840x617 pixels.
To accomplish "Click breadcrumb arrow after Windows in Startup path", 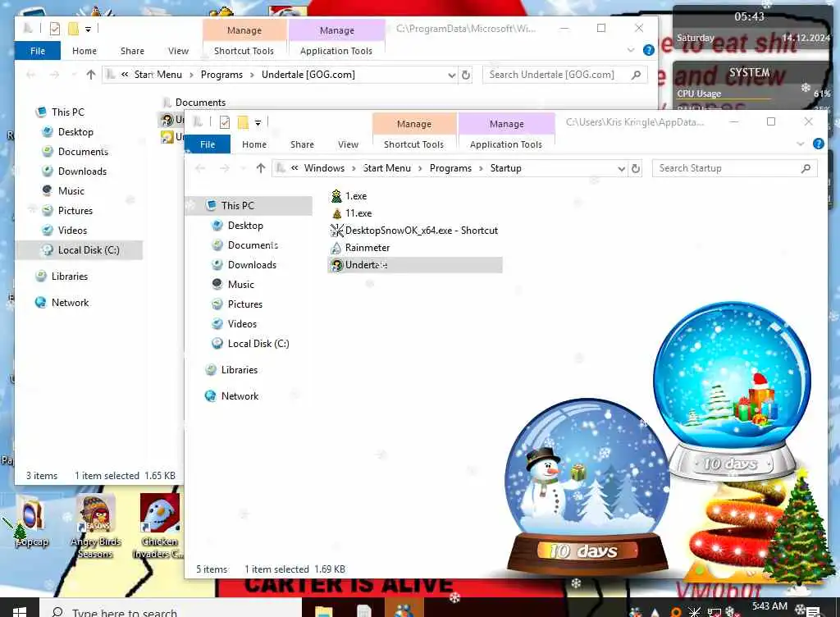I will coord(354,169).
